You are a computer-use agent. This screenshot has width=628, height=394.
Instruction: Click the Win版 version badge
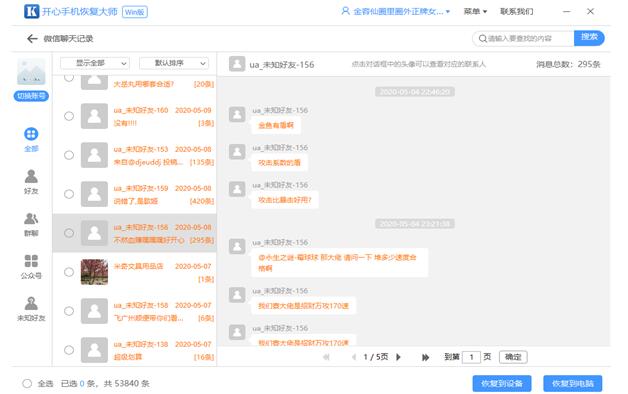tap(135, 12)
